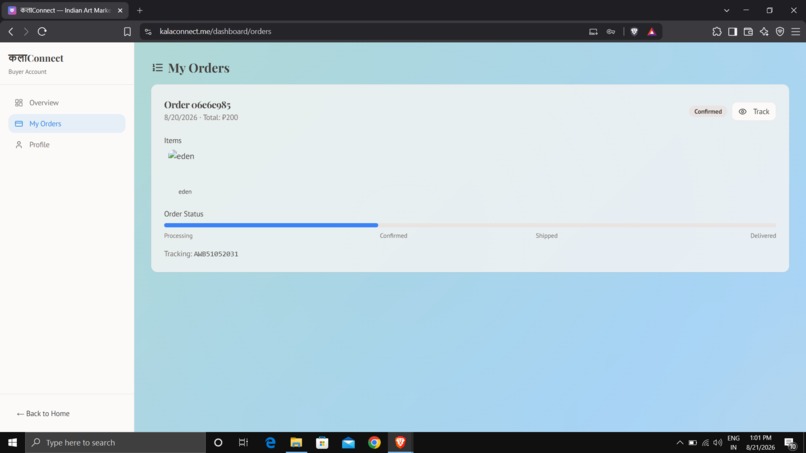806x453 pixels.
Task: Select My Orders in the sidebar
Action: point(67,123)
